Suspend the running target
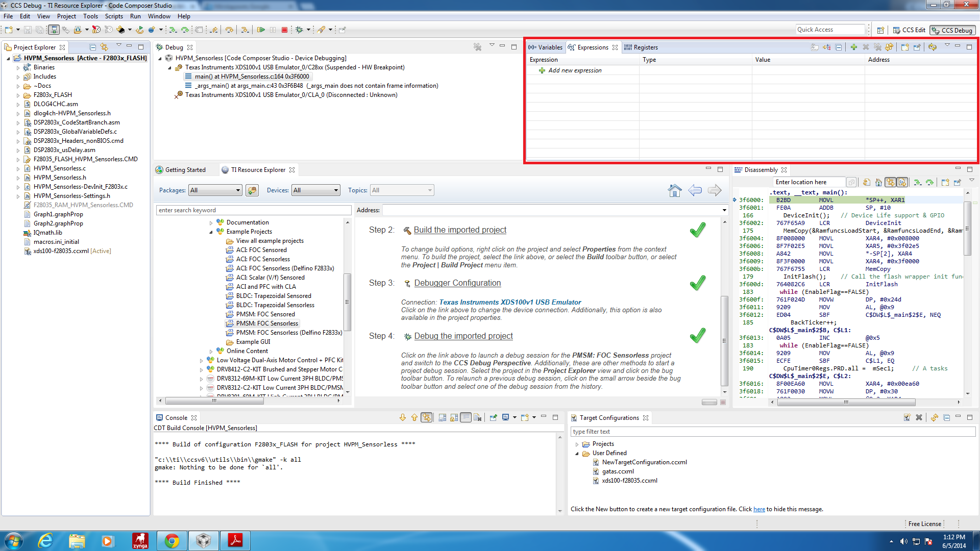Viewport: 980px width, 551px height. pos(273,30)
